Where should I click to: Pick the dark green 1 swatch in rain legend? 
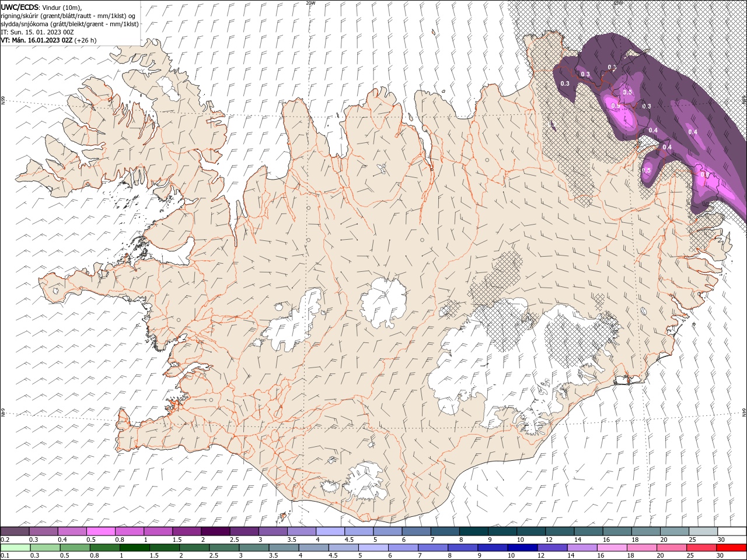click(x=135, y=547)
